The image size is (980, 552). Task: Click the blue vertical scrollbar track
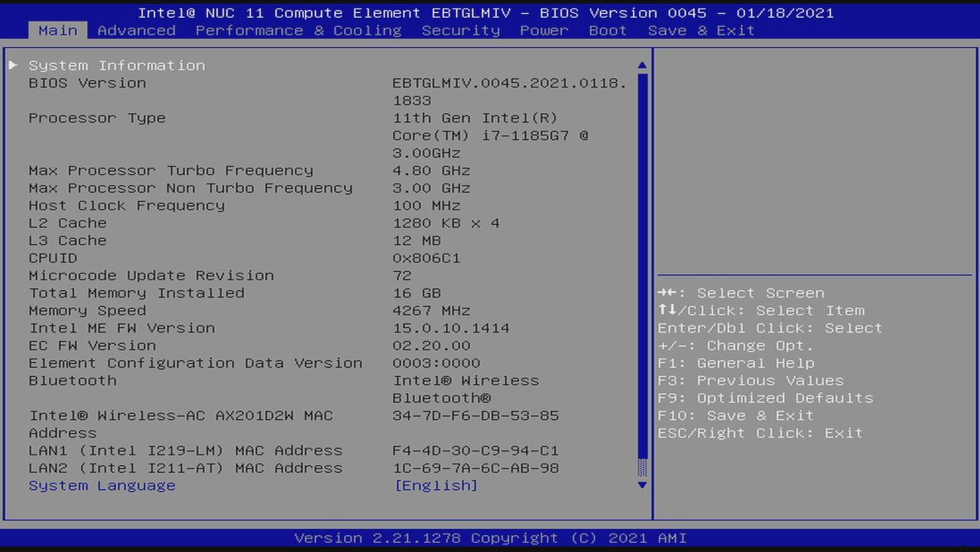click(x=642, y=265)
